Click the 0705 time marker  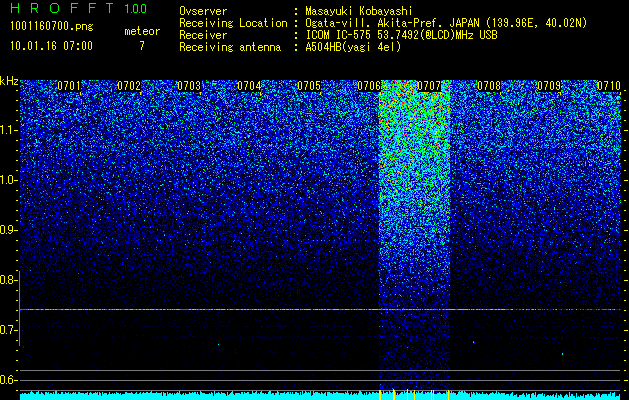click(309, 86)
